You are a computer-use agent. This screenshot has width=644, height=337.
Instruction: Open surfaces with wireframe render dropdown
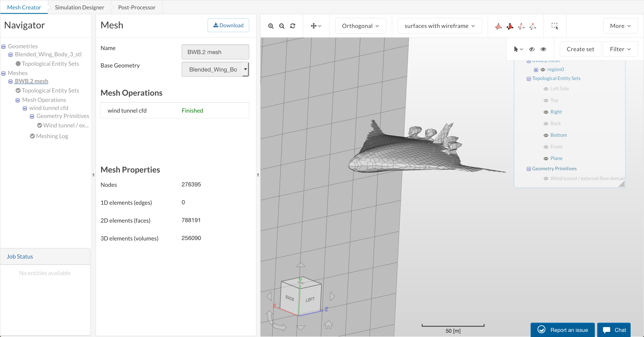point(439,26)
